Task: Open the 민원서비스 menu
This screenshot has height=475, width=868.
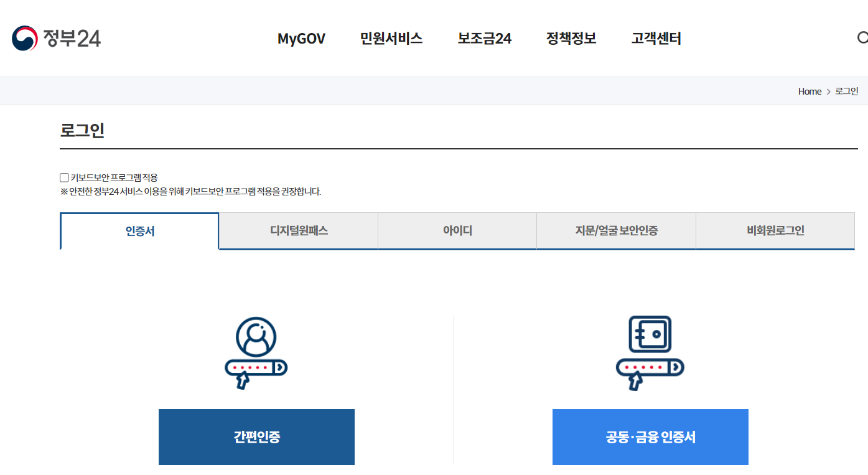Action: point(390,39)
